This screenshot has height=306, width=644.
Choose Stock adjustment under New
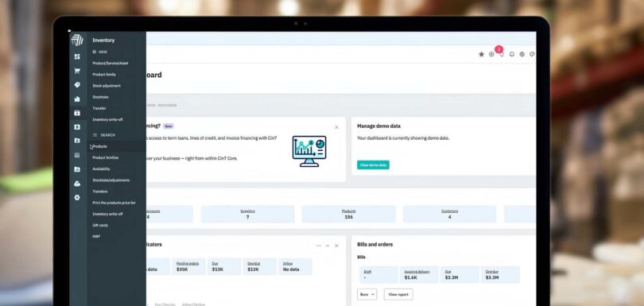click(107, 86)
